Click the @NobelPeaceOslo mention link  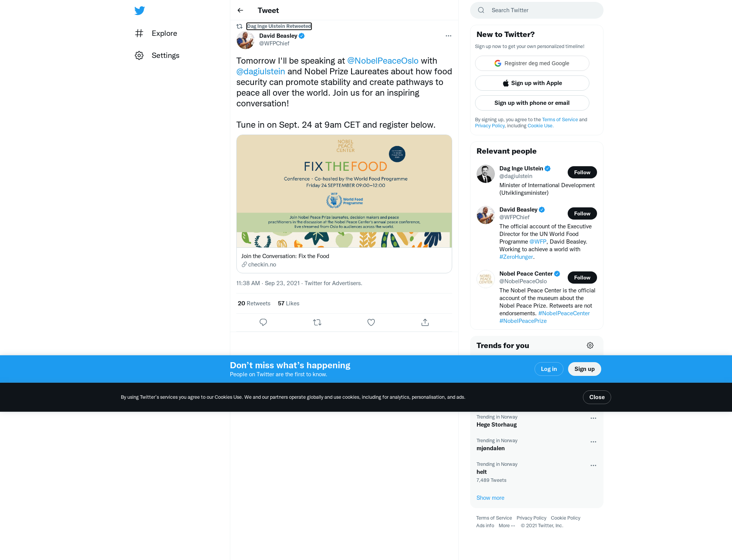tap(383, 61)
